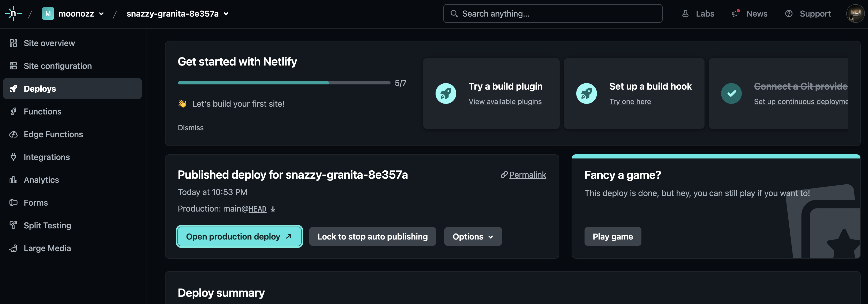The height and width of the screenshot is (304, 868).
Task: Open the News link
Action: [757, 13]
